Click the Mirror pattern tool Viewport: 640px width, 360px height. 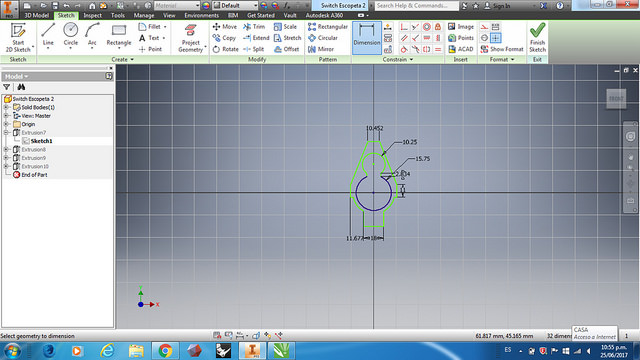coord(321,49)
